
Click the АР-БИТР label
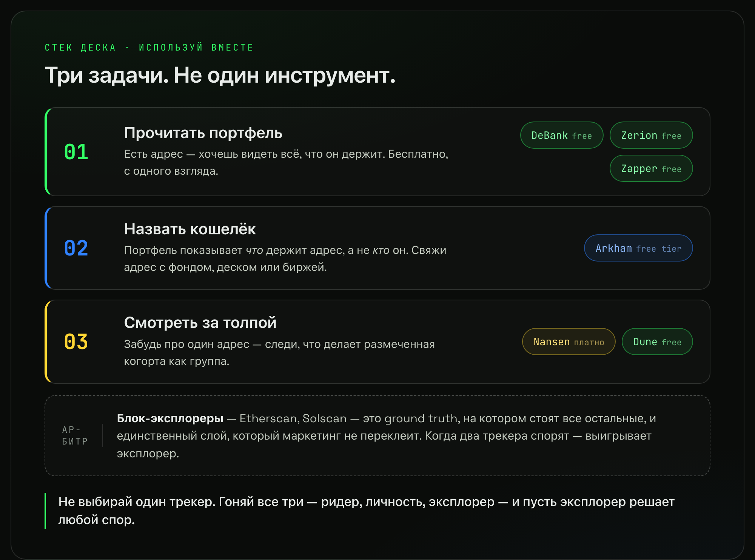point(75,435)
